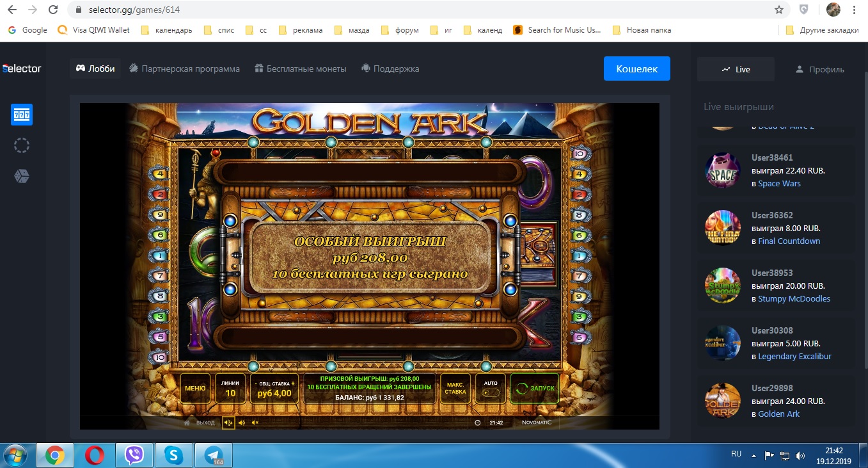Click the Selector logo
Viewport: 868px width, 468px height.
pyautogui.click(x=22, y=69)
